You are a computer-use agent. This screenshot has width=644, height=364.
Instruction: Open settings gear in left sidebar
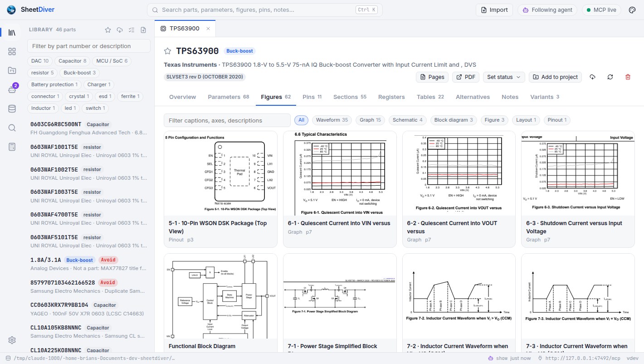tap(12, 340)
